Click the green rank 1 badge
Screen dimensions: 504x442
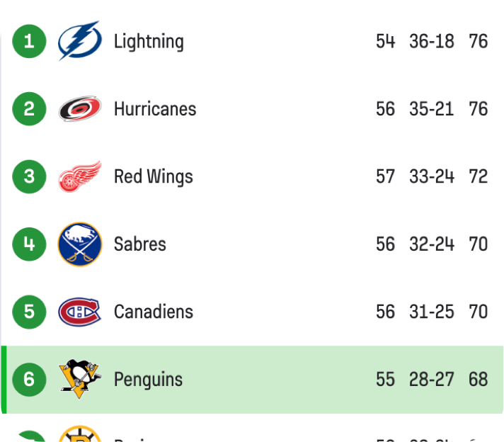pyautogui.click(x=29, y=41)
